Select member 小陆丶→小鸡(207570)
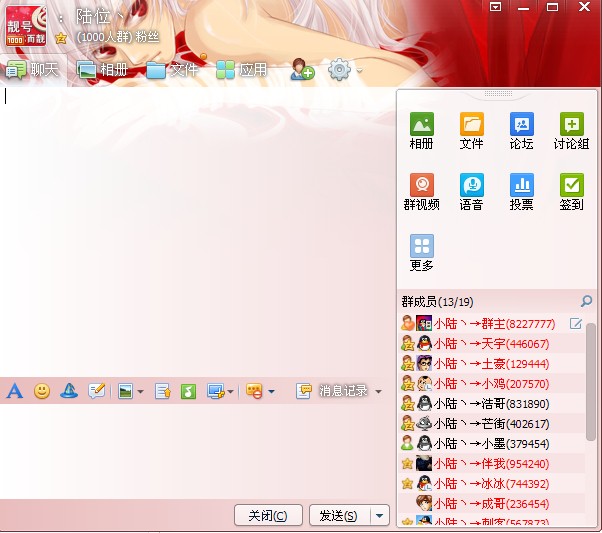The image size is (602, 533). coord(491,384)
